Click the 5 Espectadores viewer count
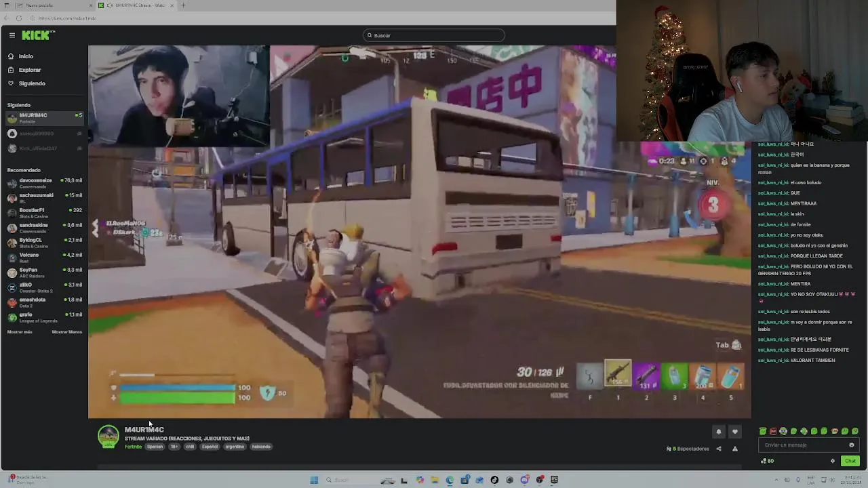 coord(688,449)
